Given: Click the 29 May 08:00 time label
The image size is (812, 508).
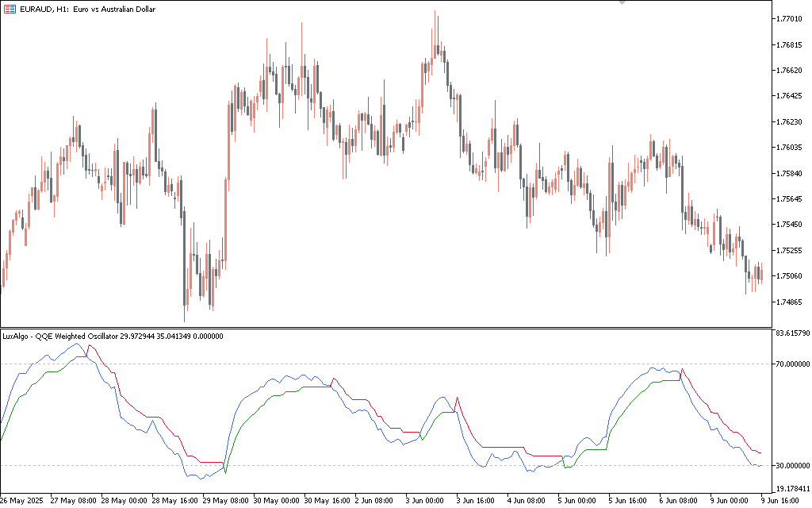Looking at the screenshot, I should pyautogui.click(x=226, y=501).
